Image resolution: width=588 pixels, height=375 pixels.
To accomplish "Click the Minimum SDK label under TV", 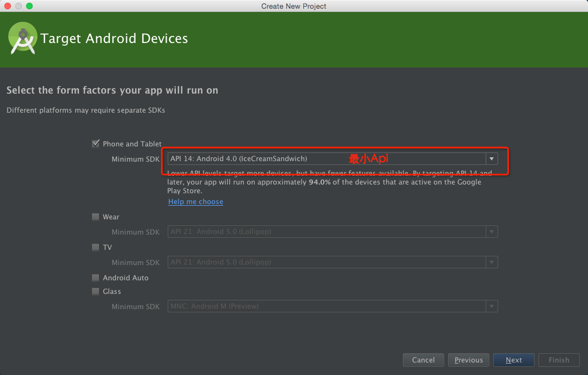I will pyautogui.click(x=136, y=262).
